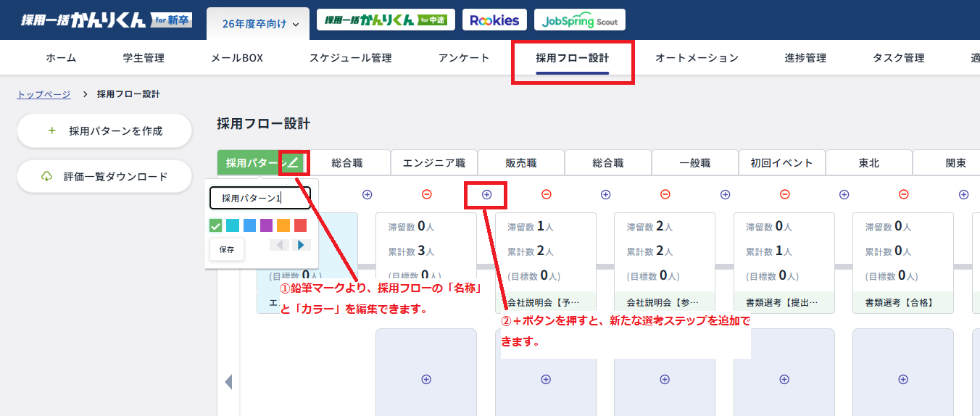The image size is (980, 416).
Task: Select 一般職 tab
Action: (695, 163)
